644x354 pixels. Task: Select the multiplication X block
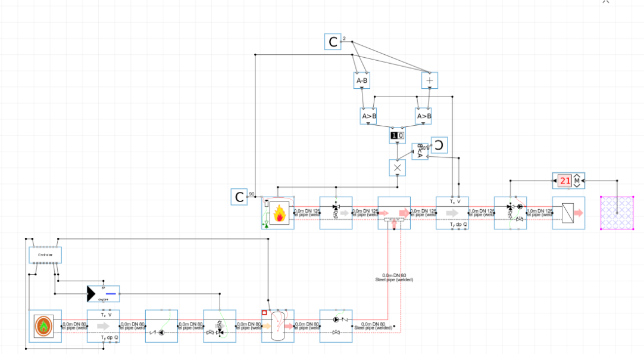coord(397,167)
